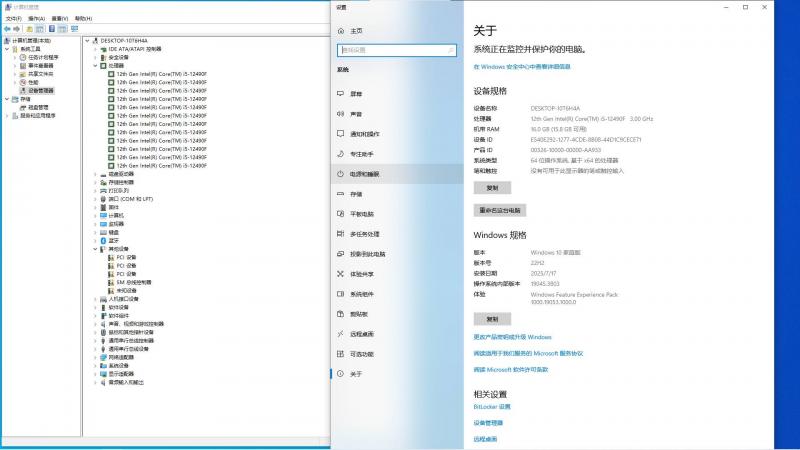Click the warning icon of 未知设备
This screenshot has height=450, width=800.
pos(111,291)
